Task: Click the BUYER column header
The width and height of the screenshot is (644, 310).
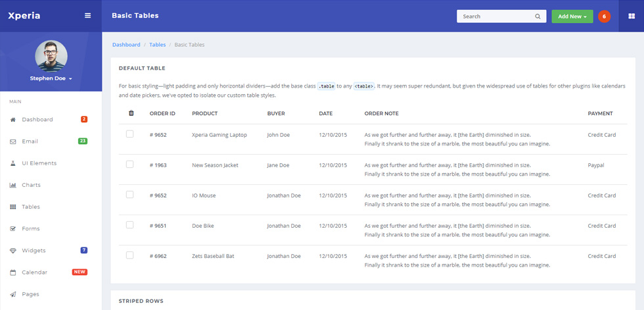Action: (276, 113)
